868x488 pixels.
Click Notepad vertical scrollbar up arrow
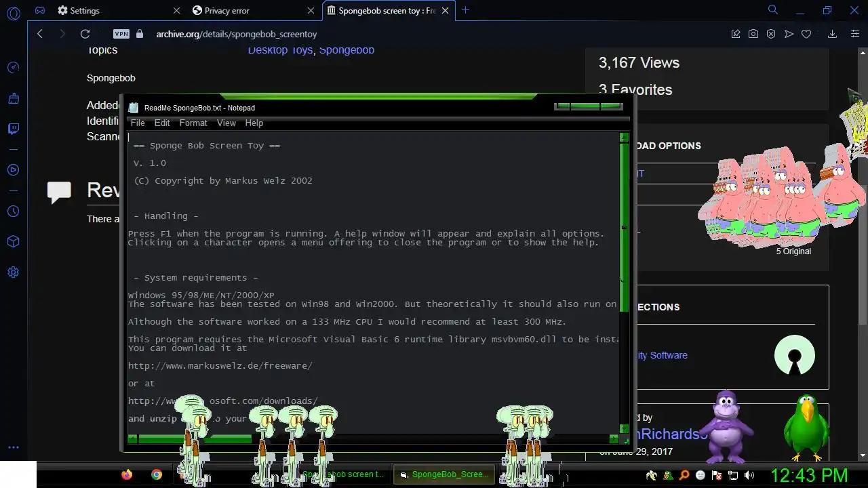(624, 138)
